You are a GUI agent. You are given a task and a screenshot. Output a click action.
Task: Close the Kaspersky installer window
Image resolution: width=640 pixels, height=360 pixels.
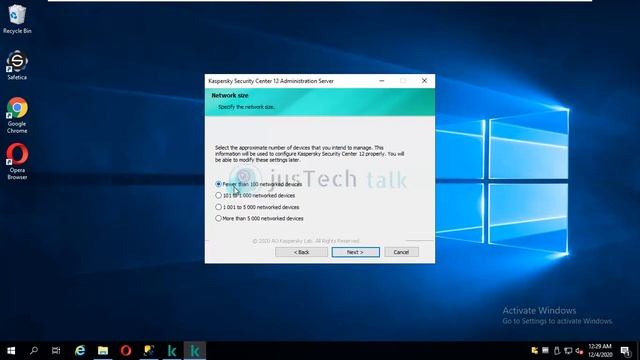424,81
